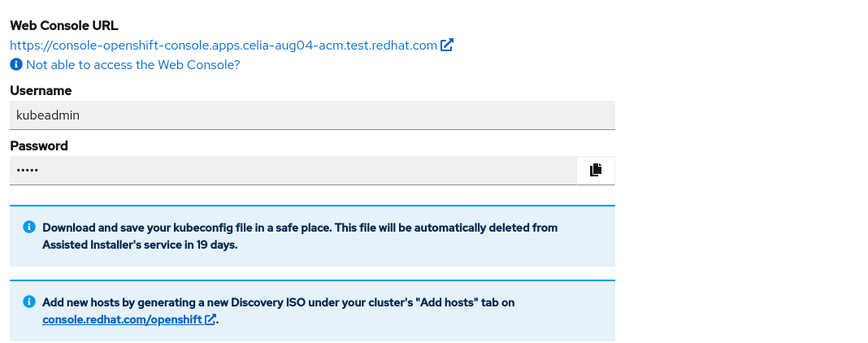Viewport: 868px width, 343px height.
Task: Click the Username label
Action: pos(41,90)
